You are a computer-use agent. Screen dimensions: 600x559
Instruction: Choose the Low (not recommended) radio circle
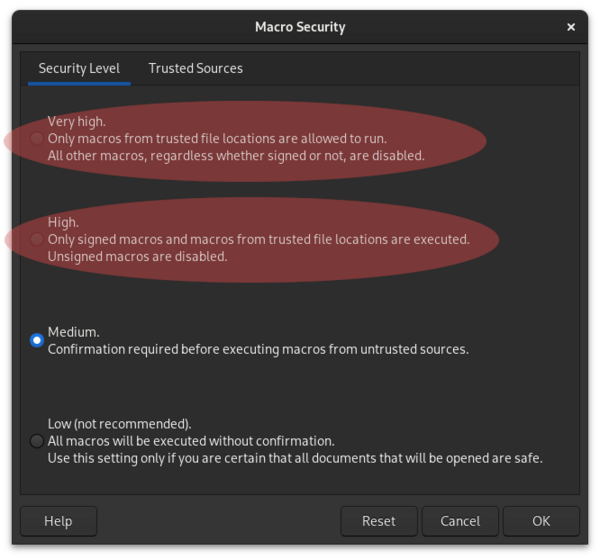click(x=37, y=441)
